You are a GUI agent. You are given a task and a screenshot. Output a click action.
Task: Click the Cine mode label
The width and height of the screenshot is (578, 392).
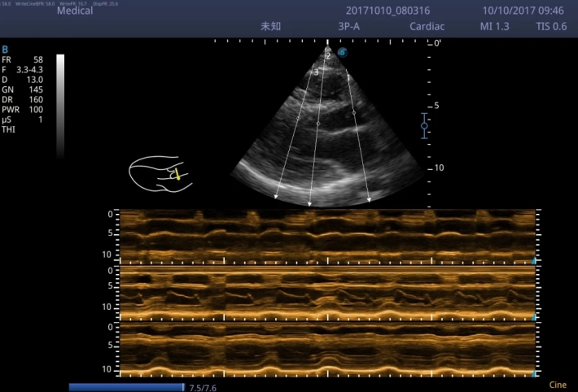coord(558,385)
